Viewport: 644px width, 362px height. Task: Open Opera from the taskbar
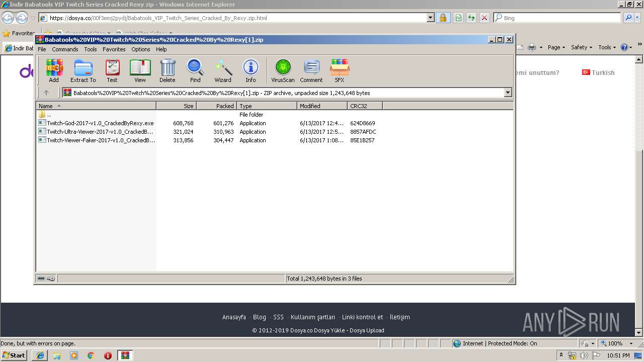pos(108,355)
